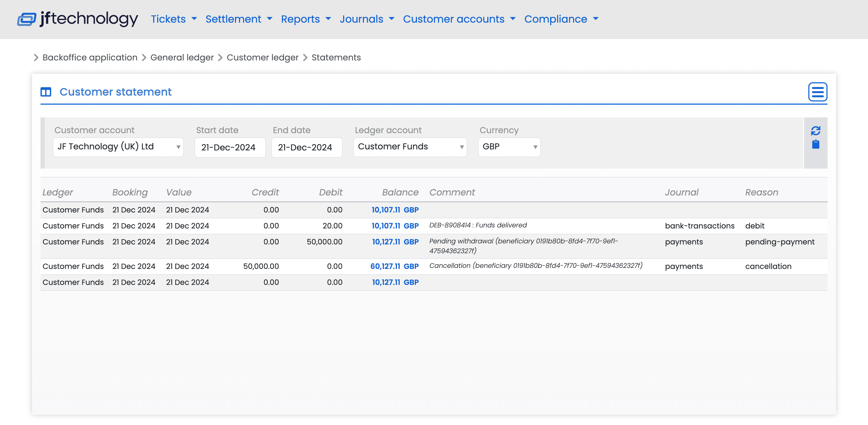Go to Backoffice application breadcrumb
This screenshot has width=868, height=425.
[x=90, y=58]
